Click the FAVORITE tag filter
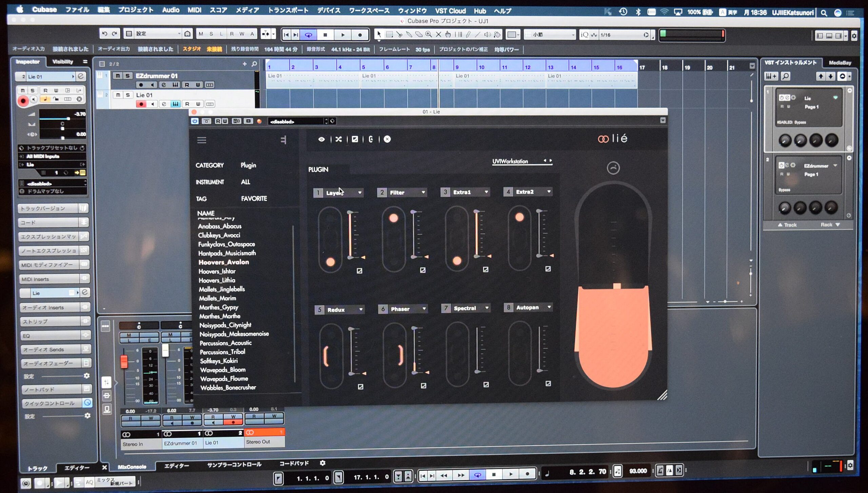This screenshot has height=493, width=868. [254, 198]
